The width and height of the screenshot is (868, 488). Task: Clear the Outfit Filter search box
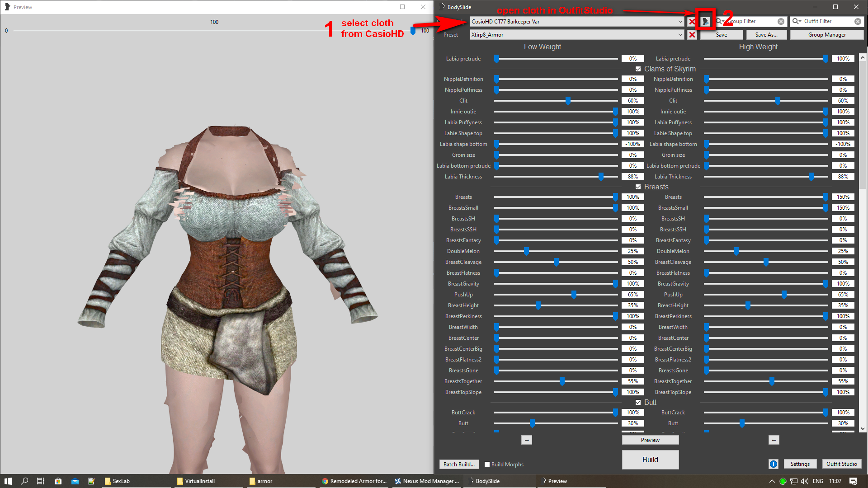[x=858, y=21]
